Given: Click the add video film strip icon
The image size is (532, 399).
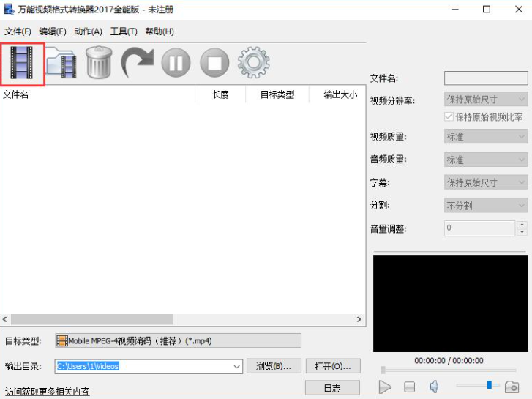Looking at the screenshot, I should pyautogui.click(x=22, y=63).
